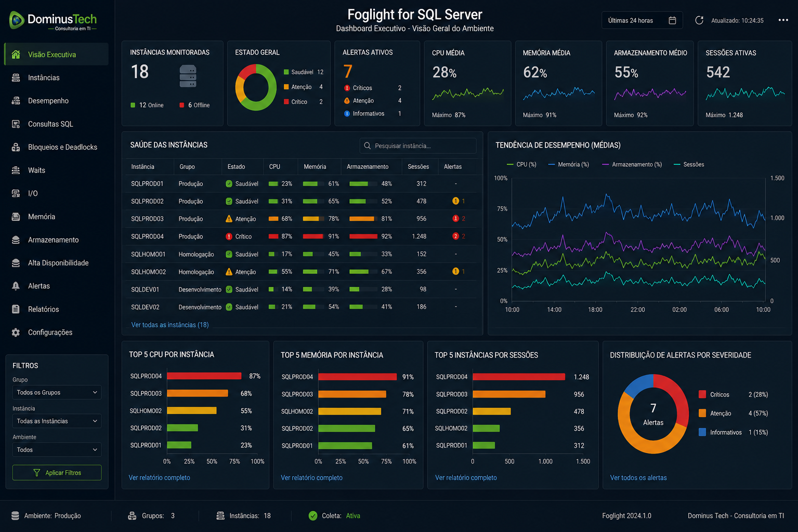Screen dimensions: 798x532
Task: Click the Visão Executiva home icon
Action: (x=16, y=55)
